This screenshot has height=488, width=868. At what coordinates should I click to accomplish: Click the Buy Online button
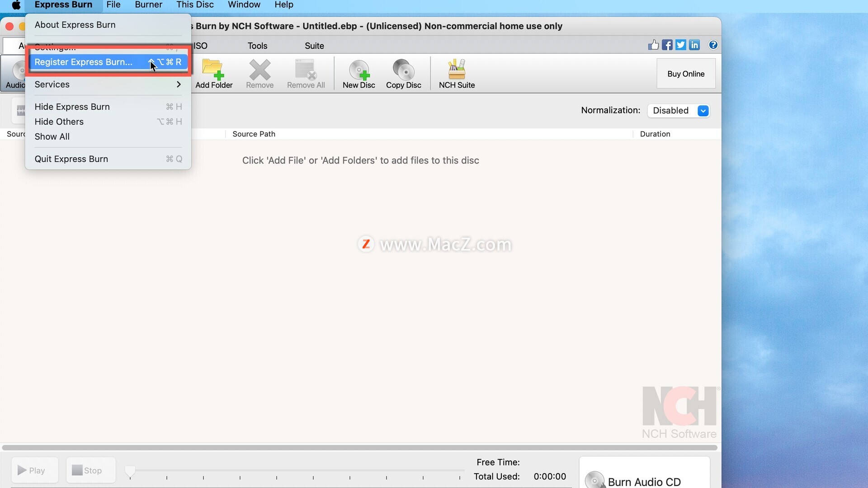[x=686, y=74]
